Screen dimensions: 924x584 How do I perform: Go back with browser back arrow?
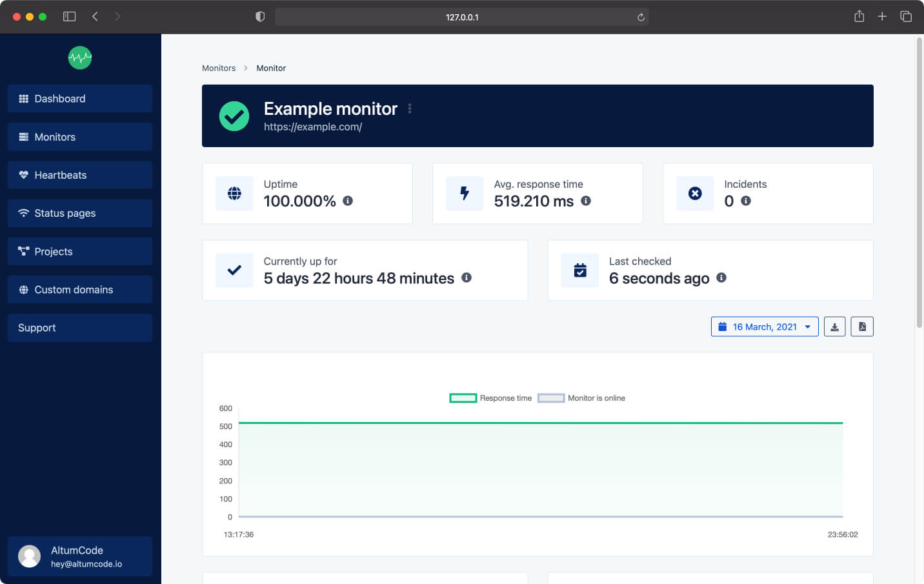pos(95,17)
